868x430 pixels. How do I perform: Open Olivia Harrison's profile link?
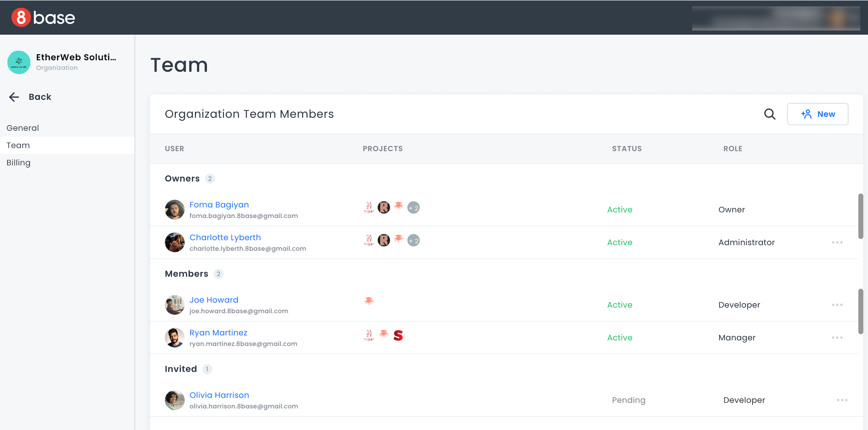pos(219,395)
